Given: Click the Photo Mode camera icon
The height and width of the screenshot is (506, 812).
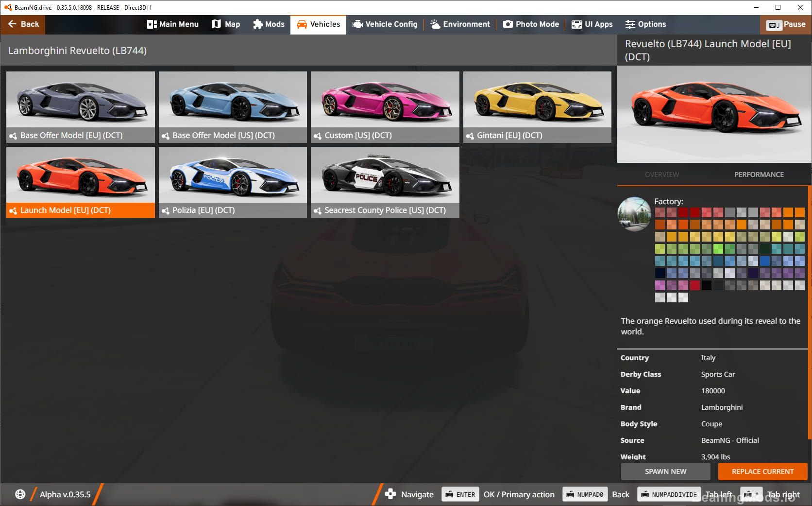Looking at the screenshot, I should (x=507, y=24).
